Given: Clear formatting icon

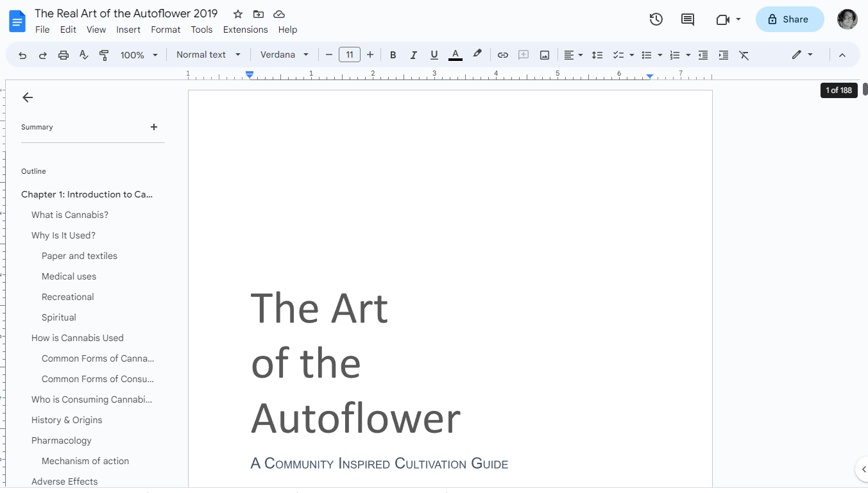Looking at the screenshot, I should point(744,55).
